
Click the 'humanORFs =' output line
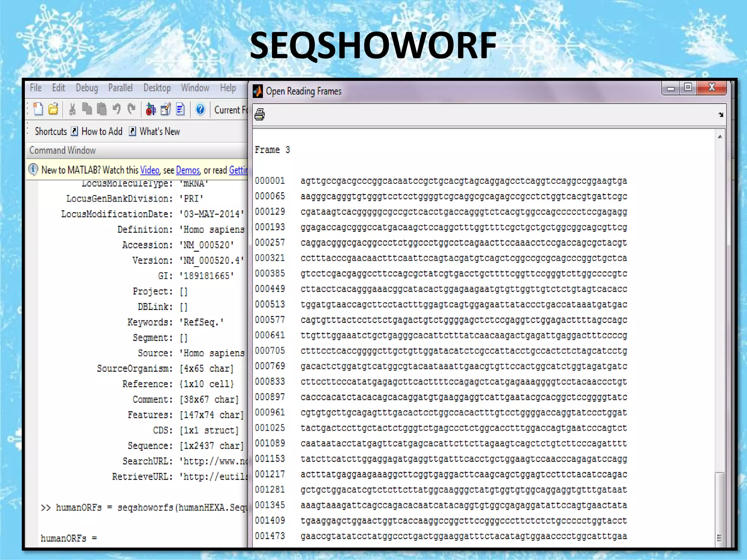coord(69,538)
